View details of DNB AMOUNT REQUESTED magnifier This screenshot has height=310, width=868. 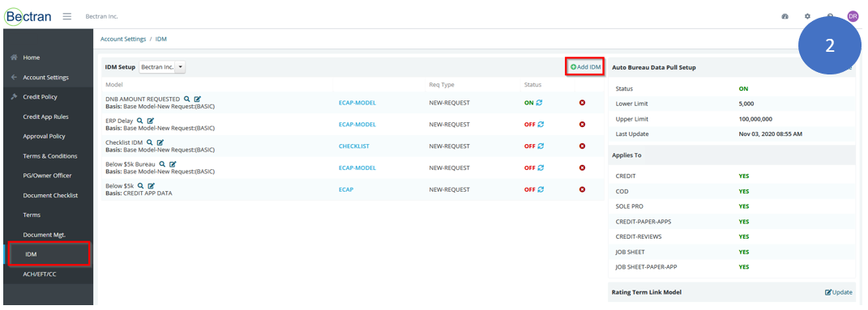pyautogui.click(x=187, y=99)
